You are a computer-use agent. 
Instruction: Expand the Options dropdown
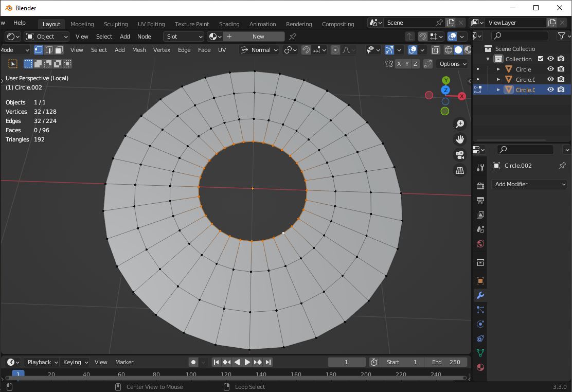point(452,64)
